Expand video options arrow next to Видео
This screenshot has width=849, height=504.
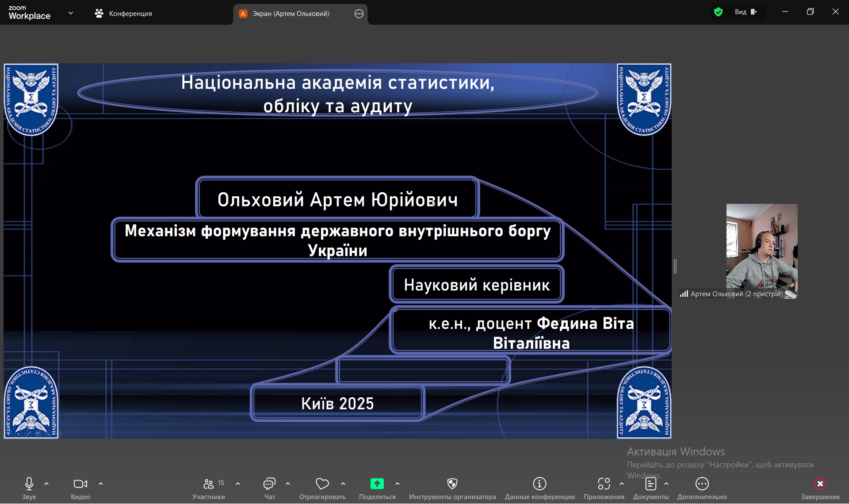[101, 484]
